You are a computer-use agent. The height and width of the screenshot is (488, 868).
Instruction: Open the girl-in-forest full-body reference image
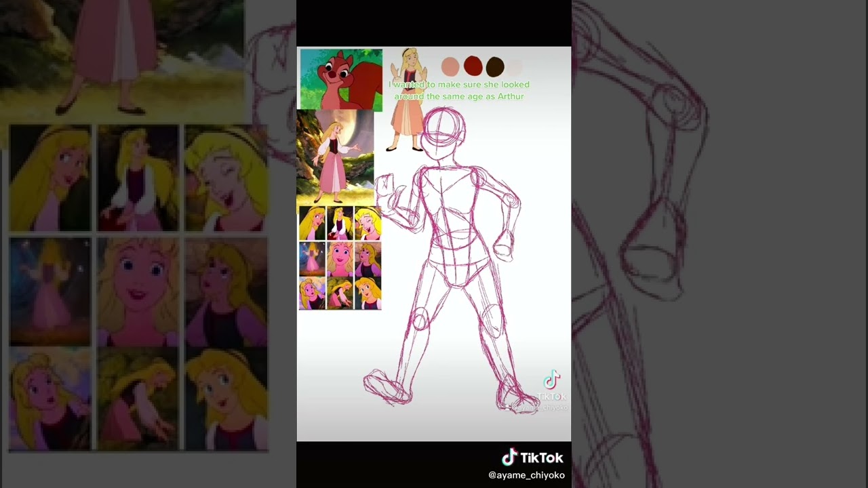coord(335,158)
